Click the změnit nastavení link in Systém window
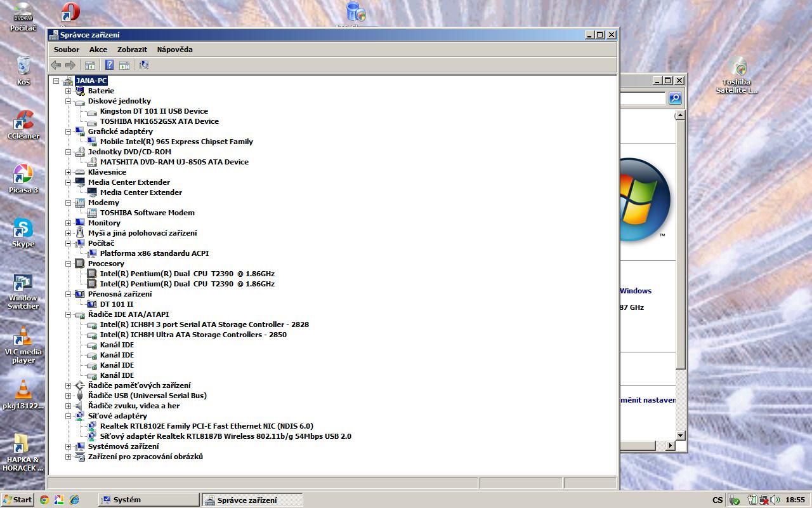The height and width of the screenshot is (508, 812). pos(648,400)
